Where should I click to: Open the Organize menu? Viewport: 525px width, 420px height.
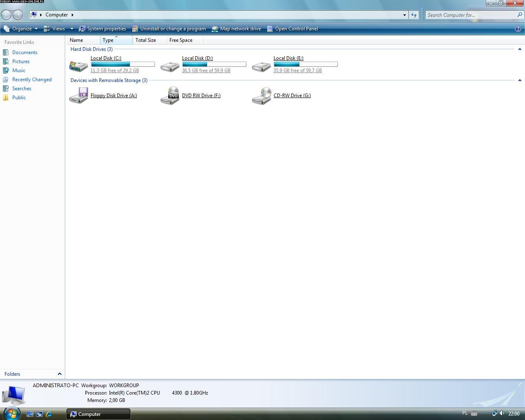coord(21,29)
